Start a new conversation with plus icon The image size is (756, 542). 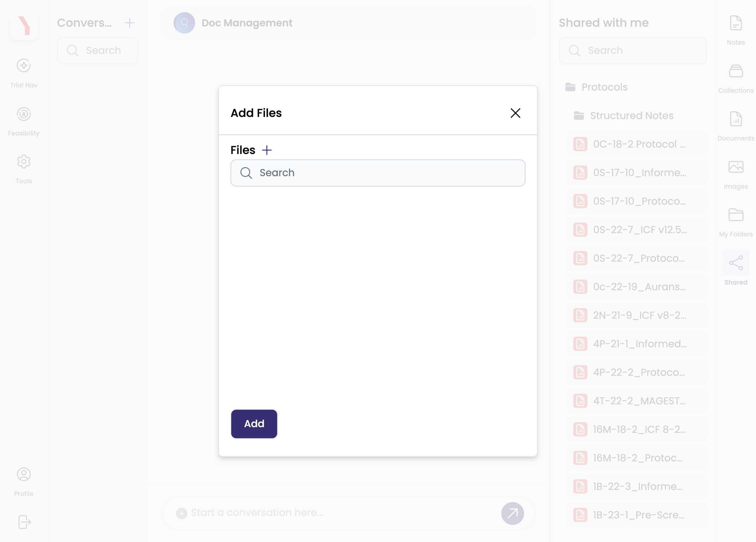click(130, 23)
